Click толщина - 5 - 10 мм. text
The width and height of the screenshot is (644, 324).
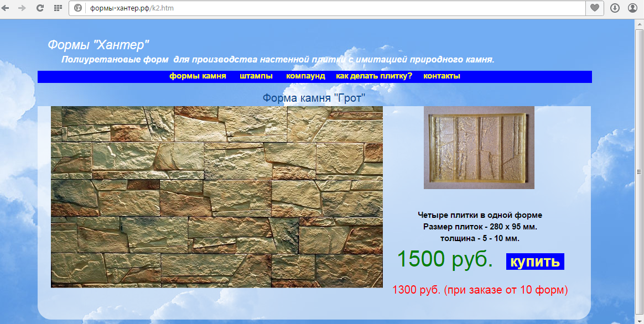[480, 239]
